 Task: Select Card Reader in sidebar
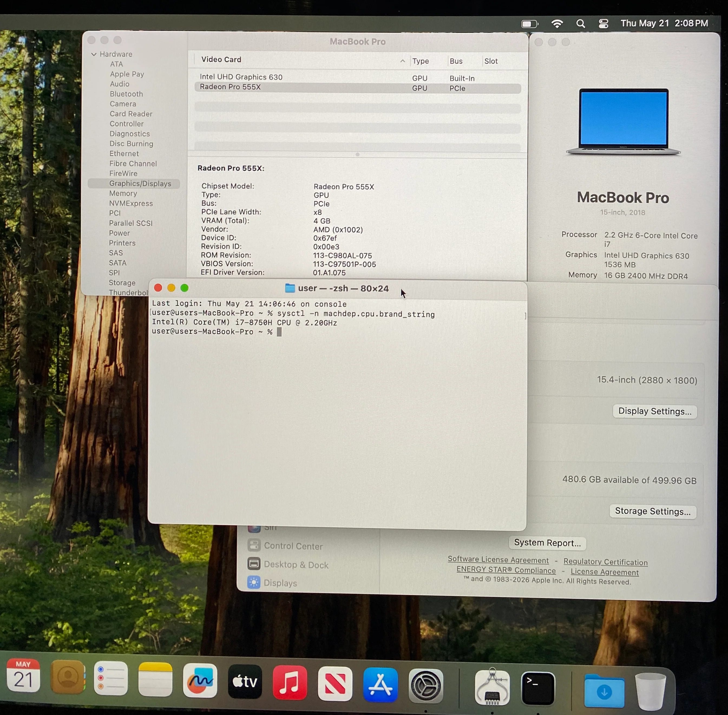point(131,114)
